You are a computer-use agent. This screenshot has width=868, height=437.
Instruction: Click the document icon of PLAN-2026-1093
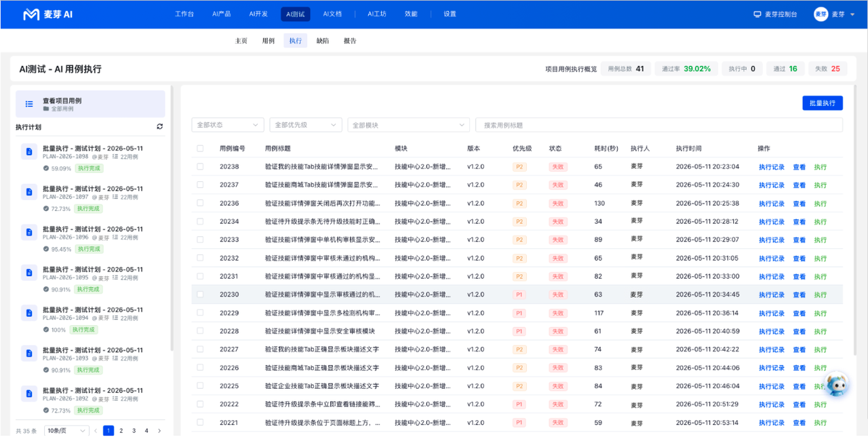28,353
